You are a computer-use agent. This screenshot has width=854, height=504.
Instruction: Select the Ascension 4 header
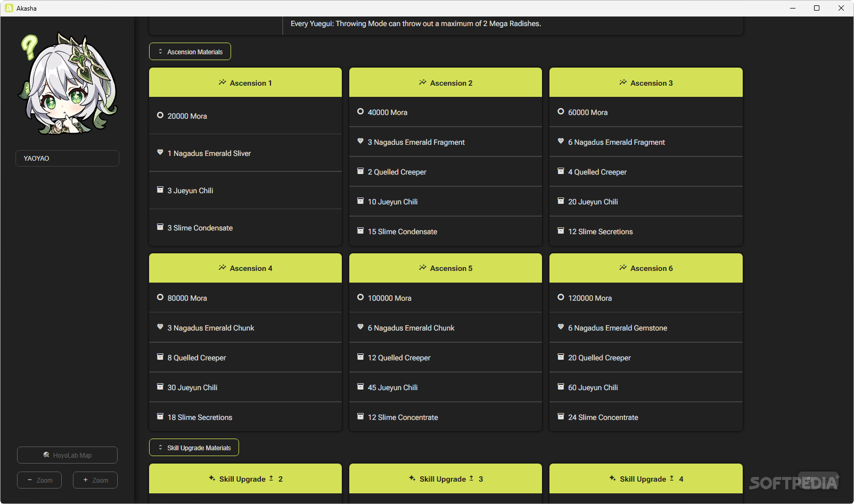(x=245, y=268)
